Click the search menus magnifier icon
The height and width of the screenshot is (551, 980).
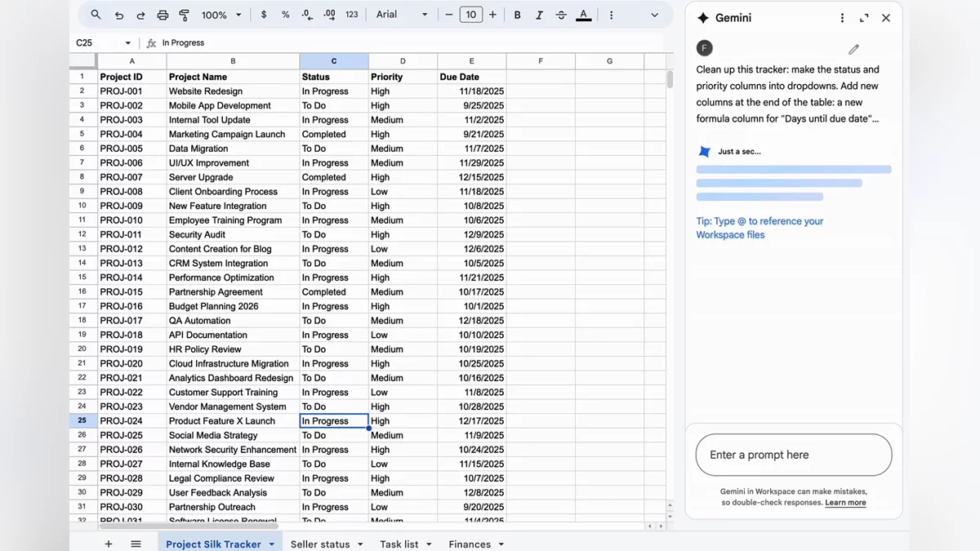tap(96, 15)
